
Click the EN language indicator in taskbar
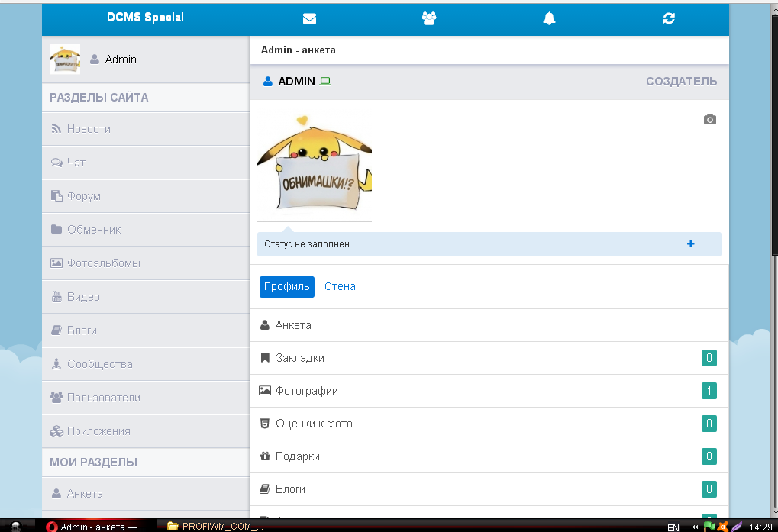click(x=673, y=527)
